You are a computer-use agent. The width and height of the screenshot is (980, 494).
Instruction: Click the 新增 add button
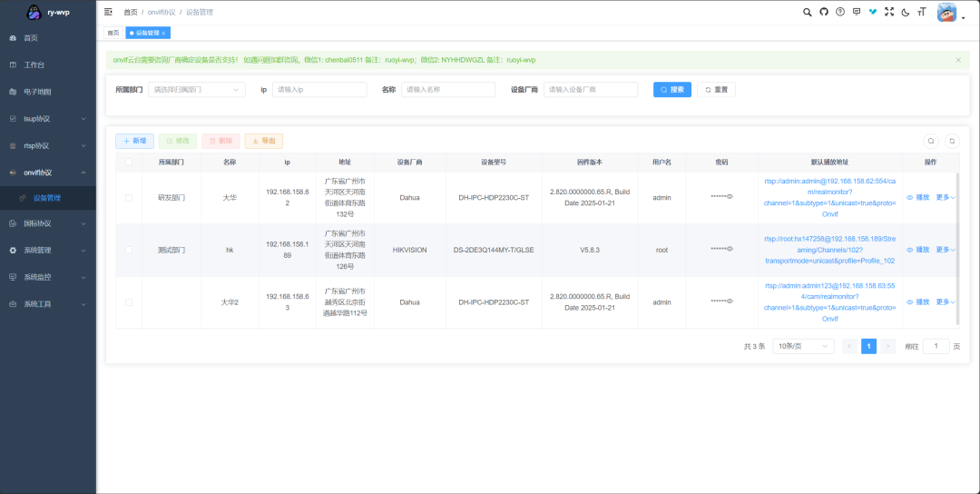pyautogui.click(x=134, y=141)
